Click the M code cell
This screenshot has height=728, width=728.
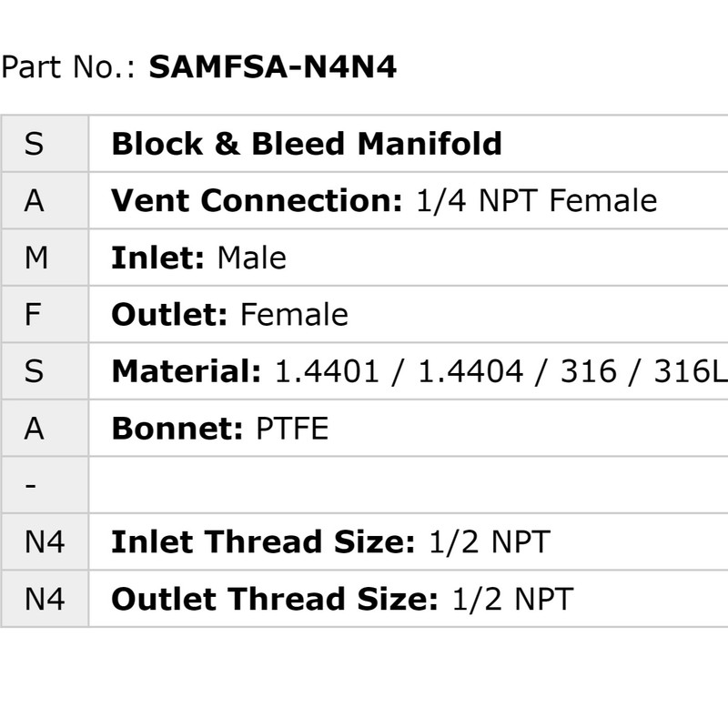click(x=36, y=258)
